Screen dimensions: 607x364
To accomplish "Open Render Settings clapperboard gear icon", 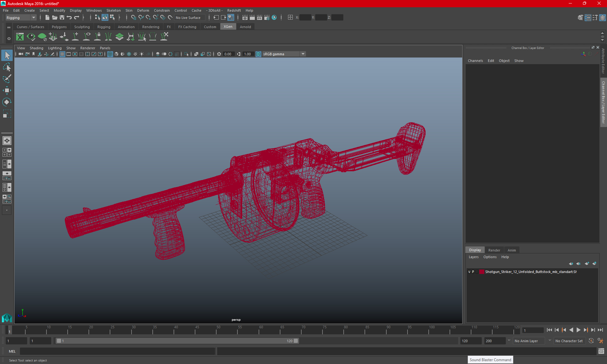I will [x=267, y=18].
